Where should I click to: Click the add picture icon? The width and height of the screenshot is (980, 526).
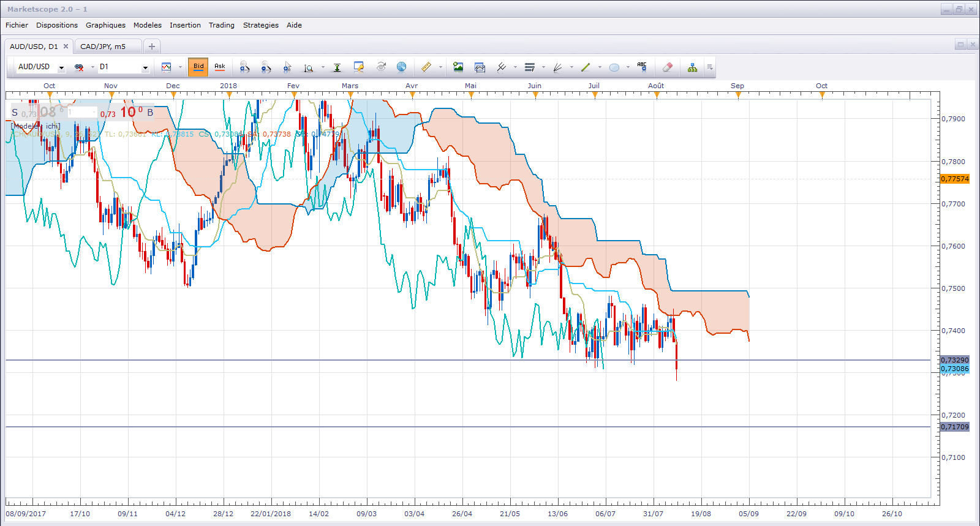(x=458, y=67)
